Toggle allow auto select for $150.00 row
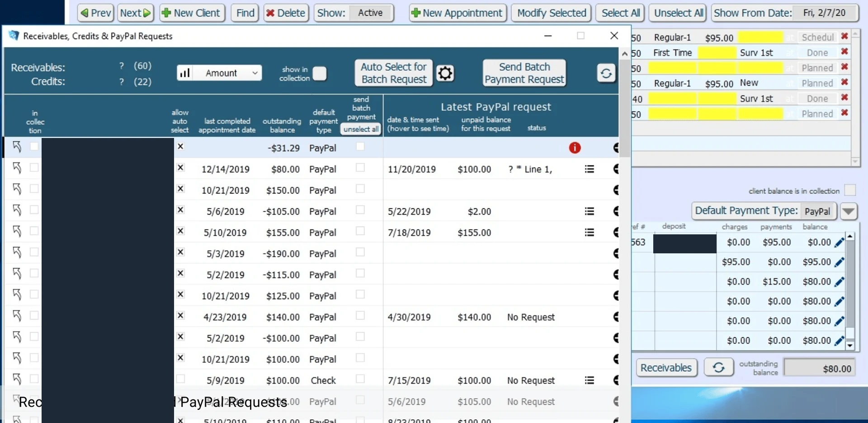 [180, 189]
